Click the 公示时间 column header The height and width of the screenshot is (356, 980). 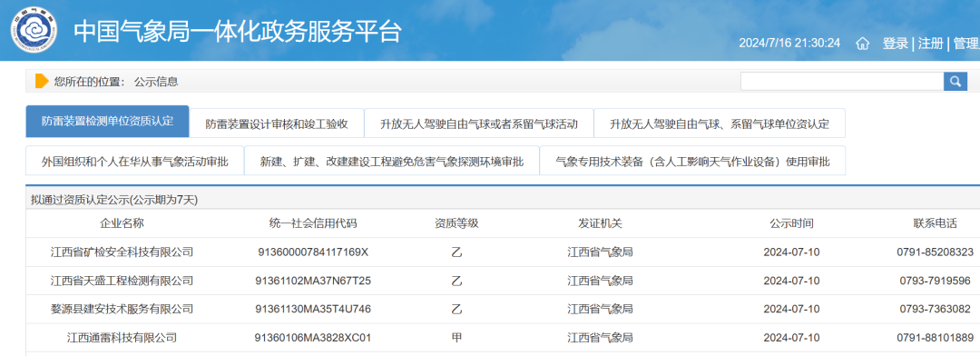click(791, 223)
